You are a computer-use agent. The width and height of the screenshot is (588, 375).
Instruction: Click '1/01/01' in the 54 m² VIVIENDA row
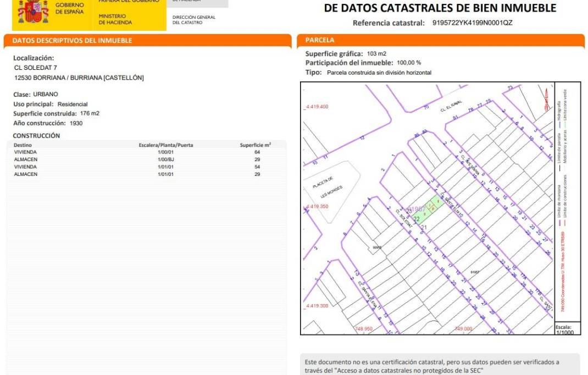pyautogui.click(x=166, y=167)
